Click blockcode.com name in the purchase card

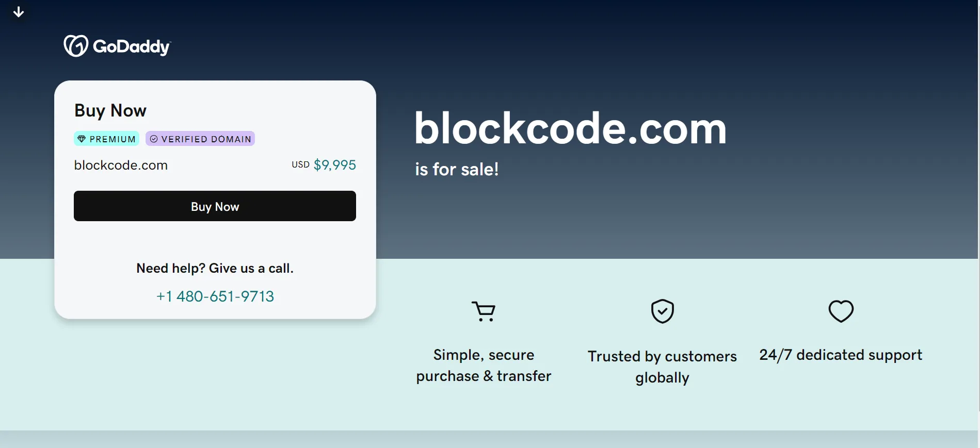[x=121, y=165]
